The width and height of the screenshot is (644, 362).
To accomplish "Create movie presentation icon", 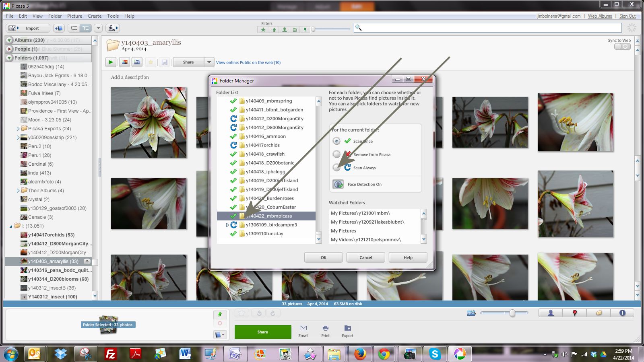I will pyautogui.click(x=137, y=62).
